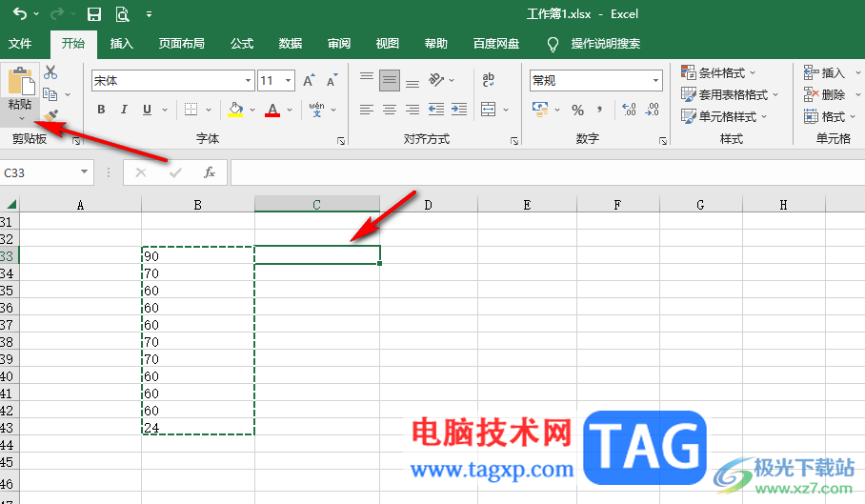Open the fill color dropdown arrow
Image resolution: width=865 pixels, height=504 pixels.
pos(252,110)
